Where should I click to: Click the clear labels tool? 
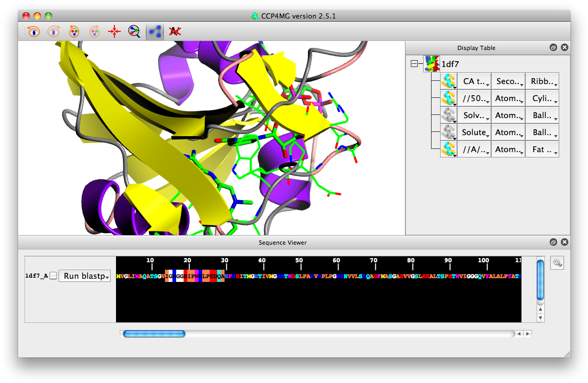click(x=175, y=31)
